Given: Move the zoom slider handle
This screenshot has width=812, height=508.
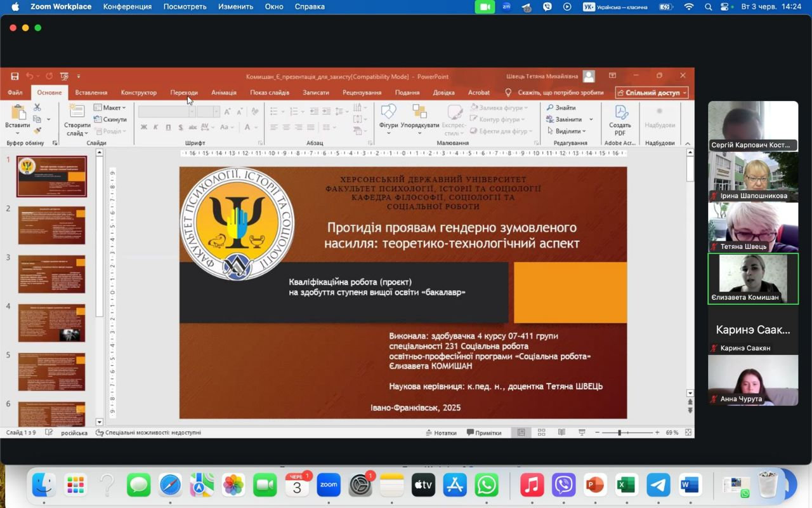Looking at the screenshot, I should click(619, 432).
